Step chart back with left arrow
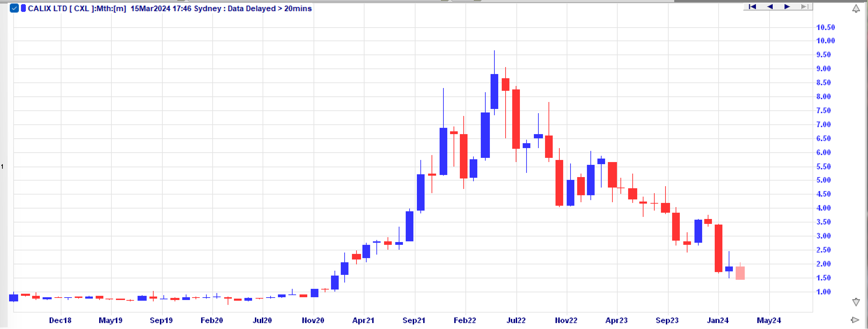This screenshot has width=868, height=329. pos(770,7)
